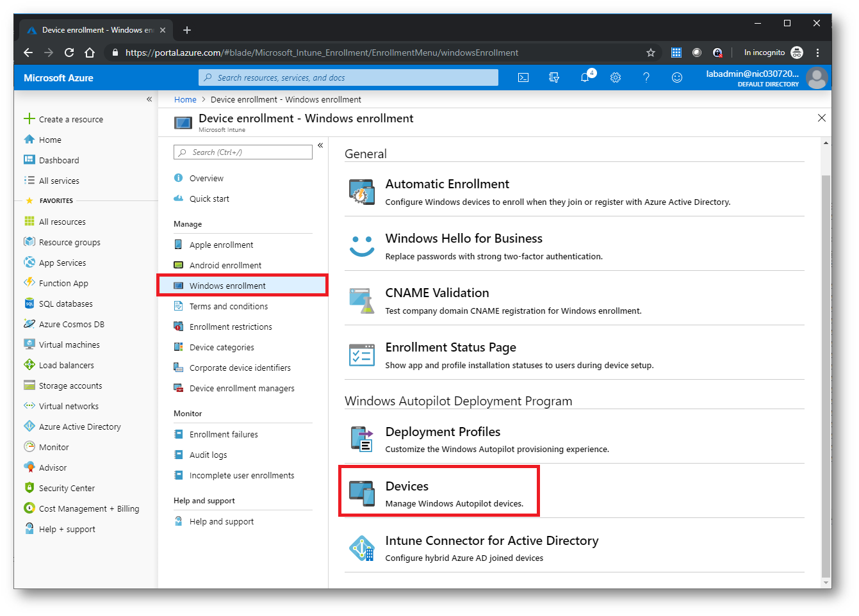Click the labadmin account avatar
859x616 pixels.
coord(817,78)
